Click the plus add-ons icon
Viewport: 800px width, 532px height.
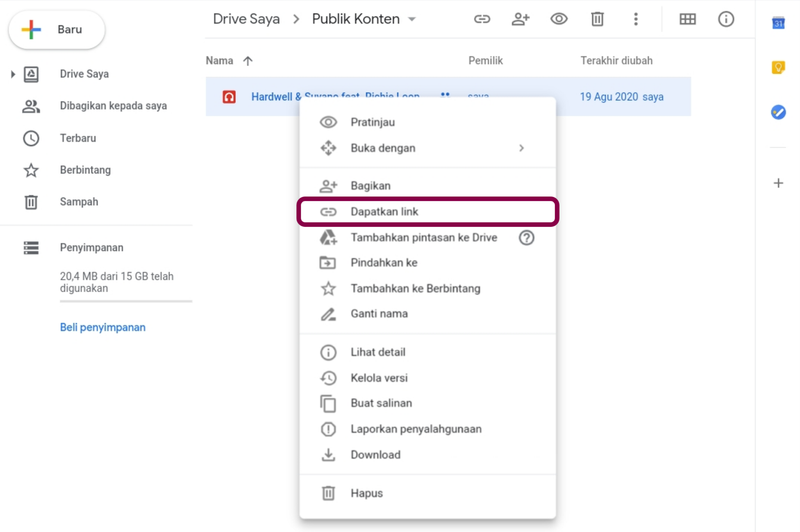pos(778,183)
